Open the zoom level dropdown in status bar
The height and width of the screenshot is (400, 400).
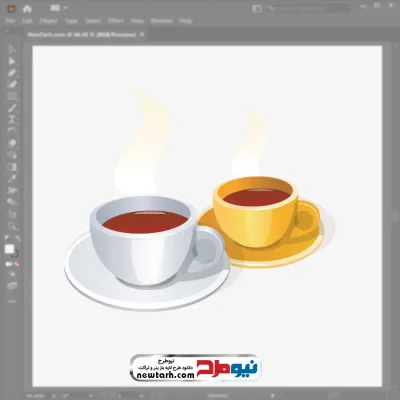[x=54, y=396]
